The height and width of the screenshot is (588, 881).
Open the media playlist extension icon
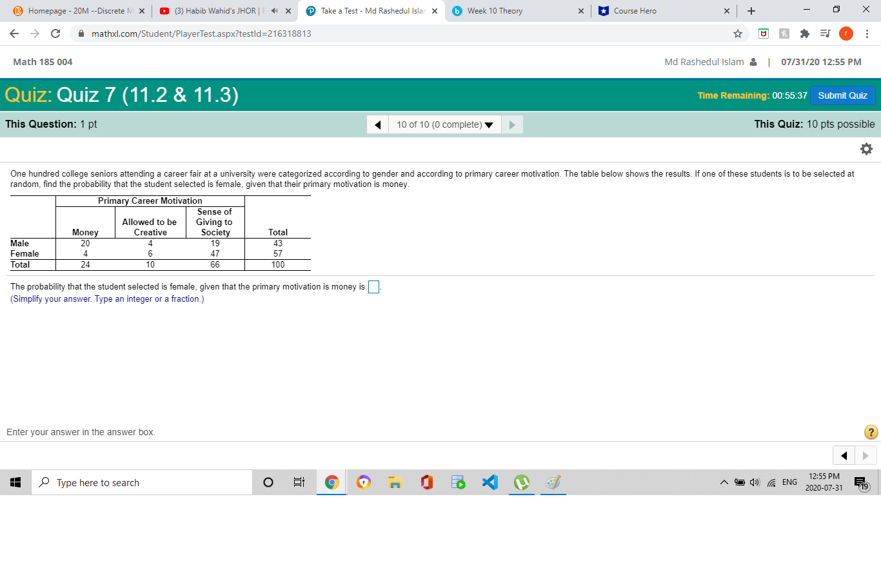pos(826,33)
